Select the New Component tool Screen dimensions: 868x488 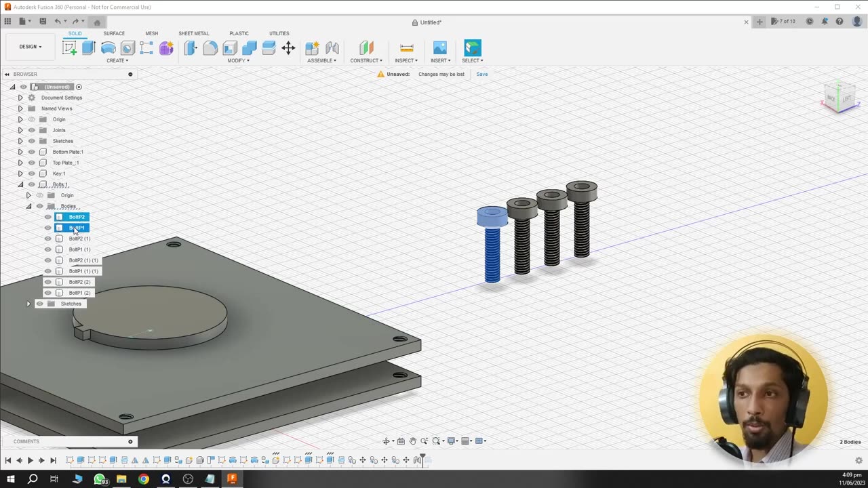coord(312,47)
